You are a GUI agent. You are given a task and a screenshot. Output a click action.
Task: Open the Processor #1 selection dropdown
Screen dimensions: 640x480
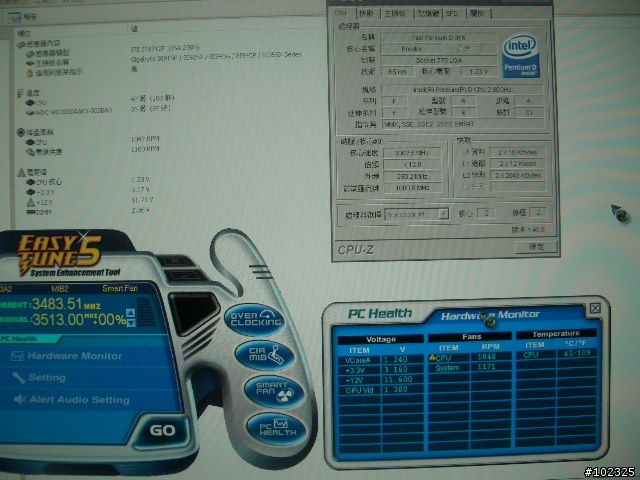[416, 214]
